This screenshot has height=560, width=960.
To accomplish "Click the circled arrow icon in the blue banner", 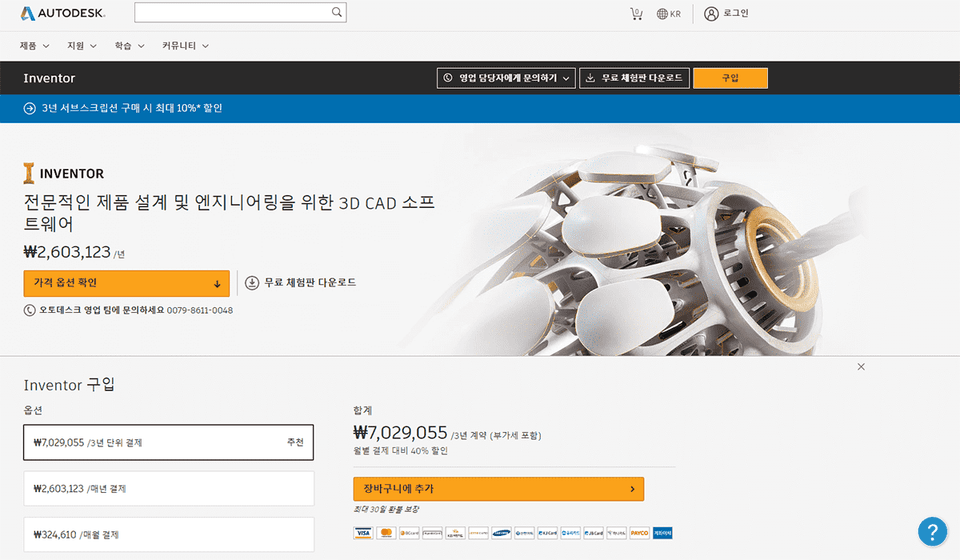I will (x=29, y=108).
